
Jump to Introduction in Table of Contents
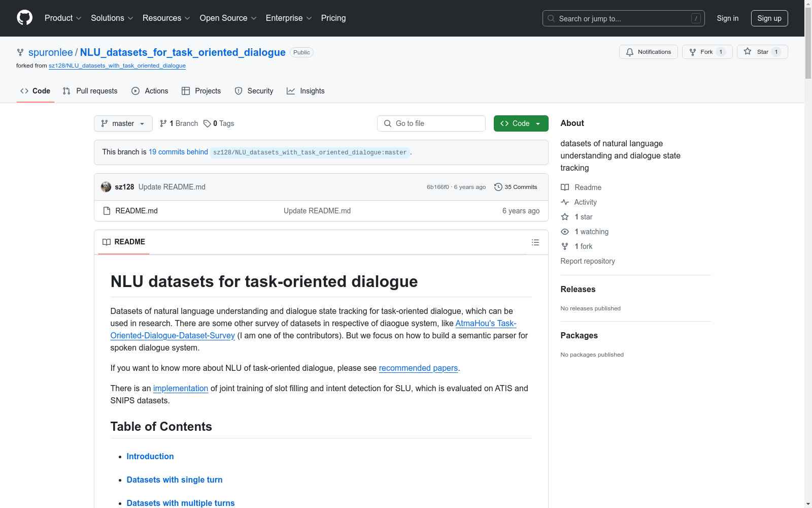(150, 456)
